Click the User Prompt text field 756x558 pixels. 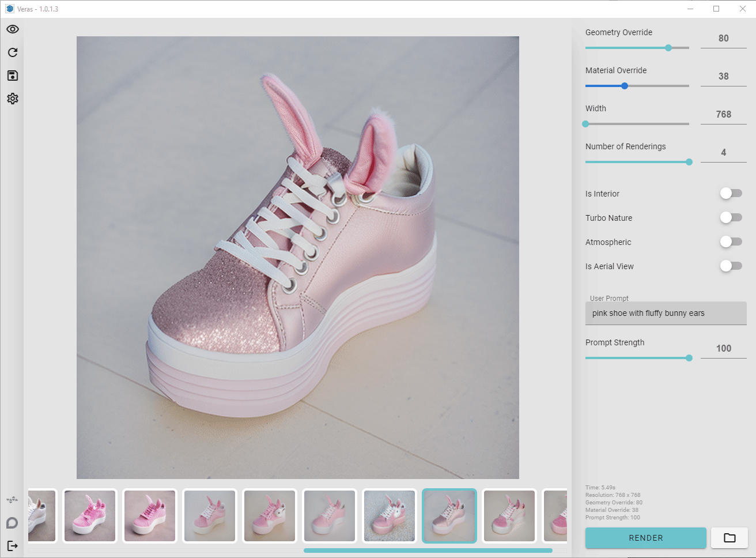tap(666, 313)
